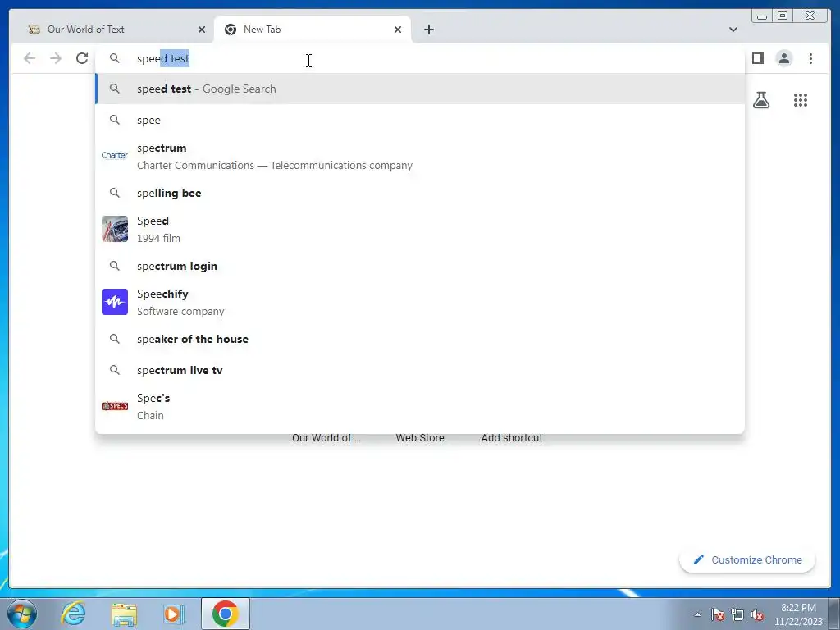Click the magnifier beside spectrum live tv
Image resolution: width=840 pixels, height=630 pixels.
click(x=115, y=369)
